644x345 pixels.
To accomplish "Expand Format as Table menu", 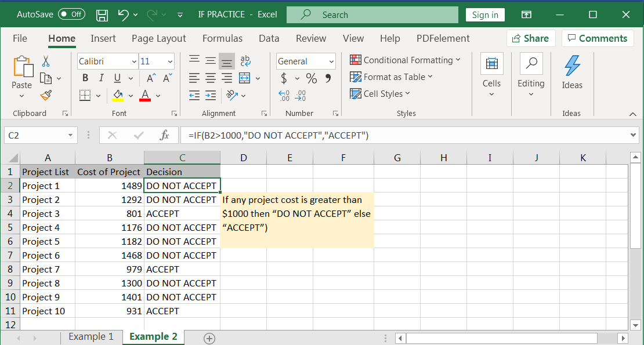I will click(391, 77).
